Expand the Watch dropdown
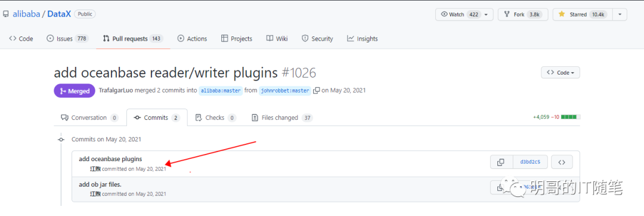The height and width of the screenshot is (216, 644). click(464, 14)
